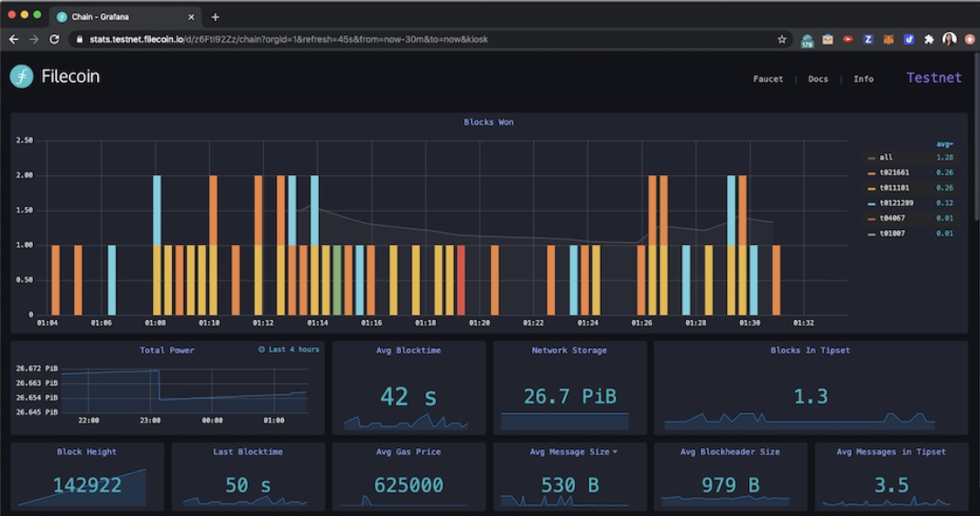Click the Filecoin logo icon
Screen dimensions: 980x516
(21, 76)
